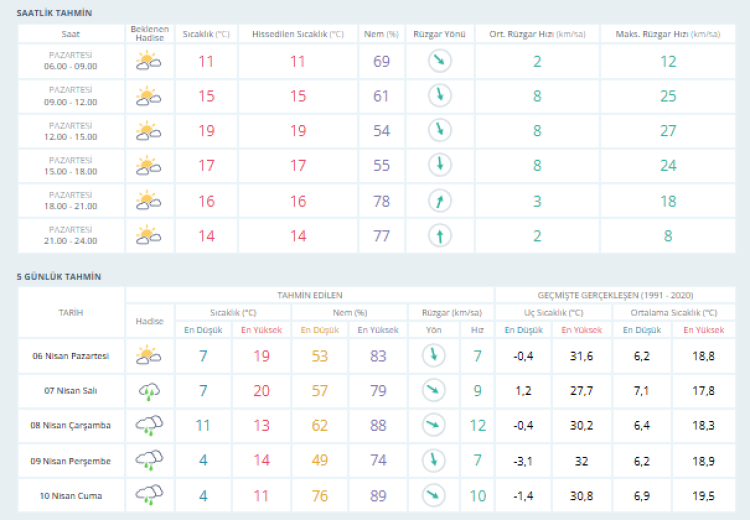Click partly cloudy icon for 06.00 - 09.00

coord(149,62)
